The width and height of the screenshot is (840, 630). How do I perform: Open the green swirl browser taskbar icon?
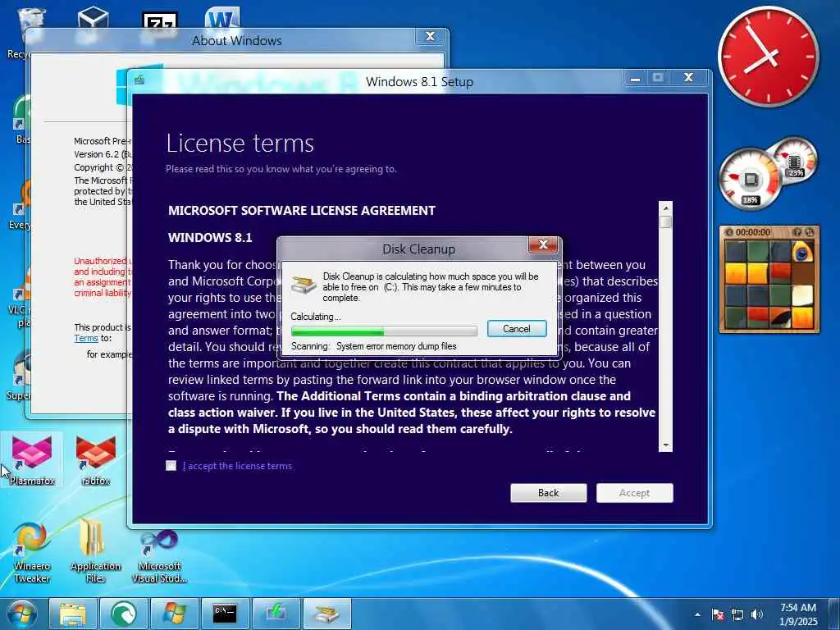click(x=124, y=614)
